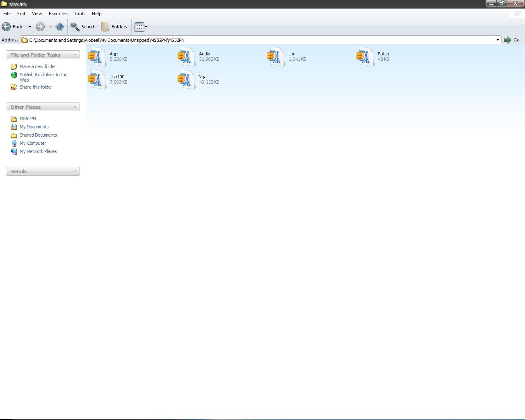Click the folder icon in the title bar
The image size is (525, 420).
(4, 4)
